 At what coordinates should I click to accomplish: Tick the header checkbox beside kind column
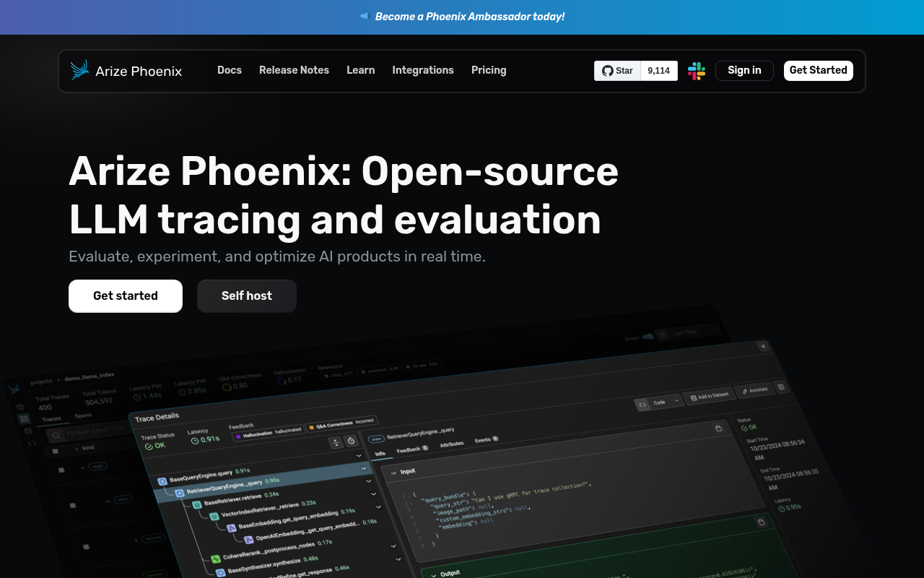tap(56, 452)
